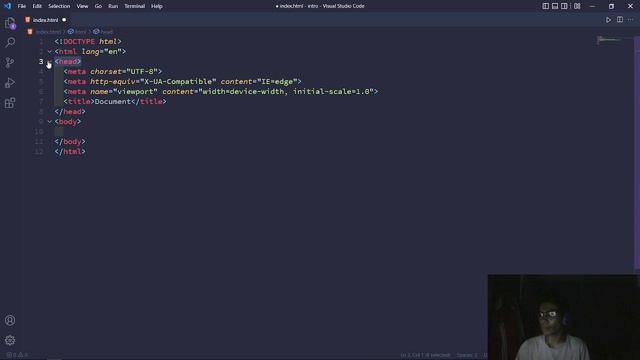
Task: Open the Run and Debug view
Action: [10, 82]
